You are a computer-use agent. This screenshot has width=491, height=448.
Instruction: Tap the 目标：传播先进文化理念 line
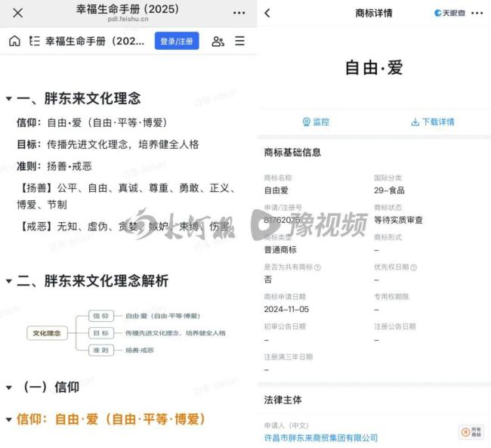point(108,144)
